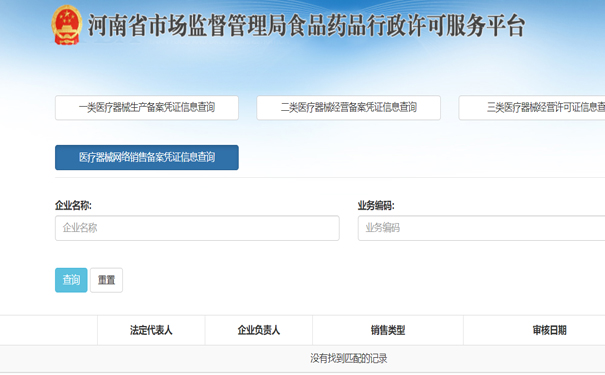Click the 业务编码: field label
The image size is (605, 375).
point(376,206)
